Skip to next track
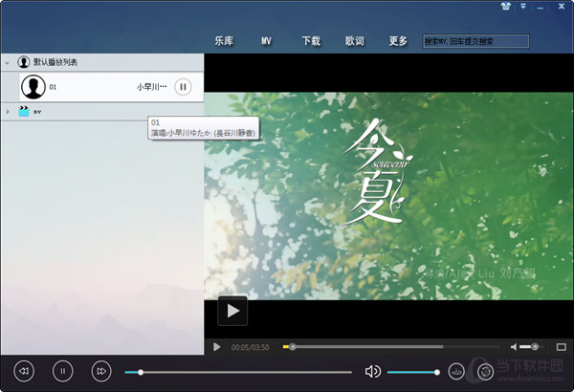574x392 pixels. coord(101,371)
